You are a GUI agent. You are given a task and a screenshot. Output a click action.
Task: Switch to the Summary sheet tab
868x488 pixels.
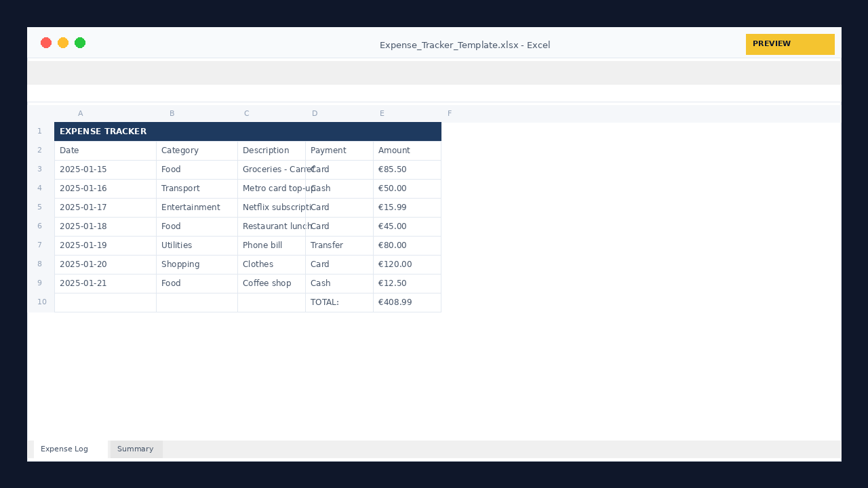135,449
